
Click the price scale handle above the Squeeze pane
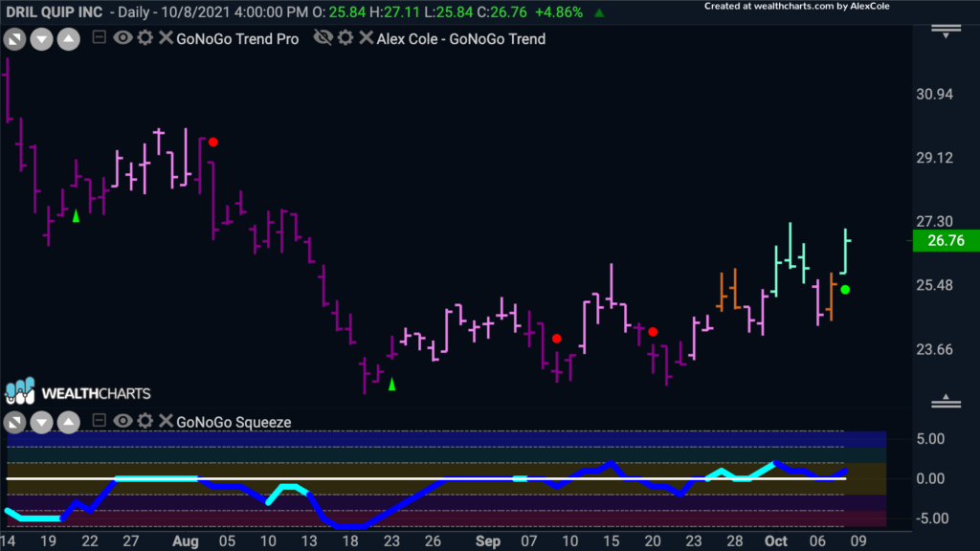pos(947,402)
